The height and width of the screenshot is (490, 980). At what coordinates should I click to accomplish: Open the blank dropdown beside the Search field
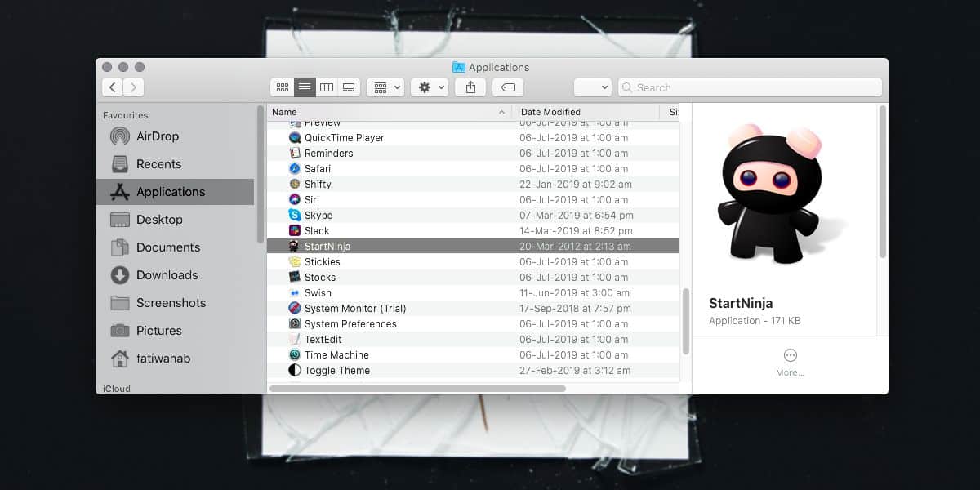pyautogui.click(x=593, y=87)
